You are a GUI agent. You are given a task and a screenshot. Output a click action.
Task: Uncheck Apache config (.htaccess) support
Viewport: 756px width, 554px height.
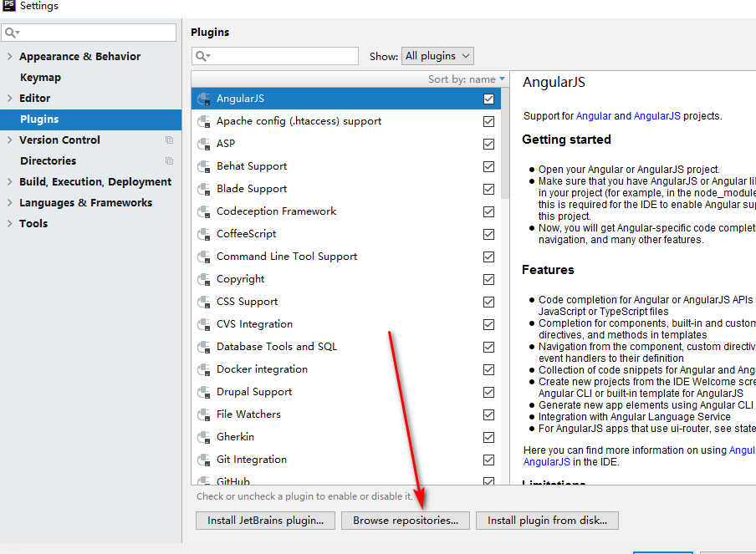point(489,121)
